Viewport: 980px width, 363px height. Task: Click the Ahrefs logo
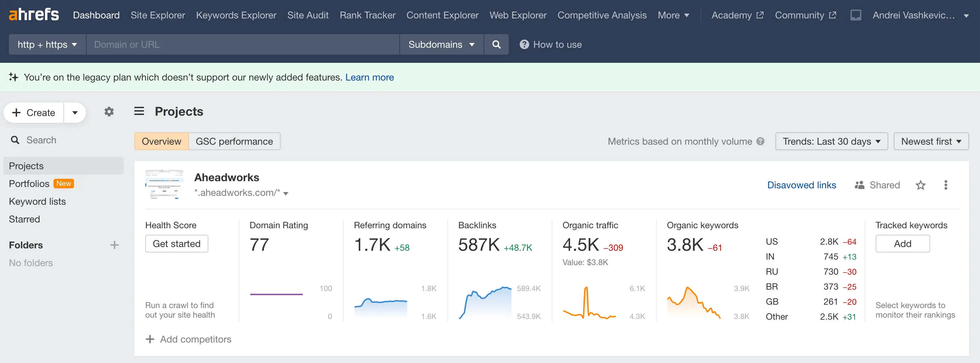pos(33,15)
